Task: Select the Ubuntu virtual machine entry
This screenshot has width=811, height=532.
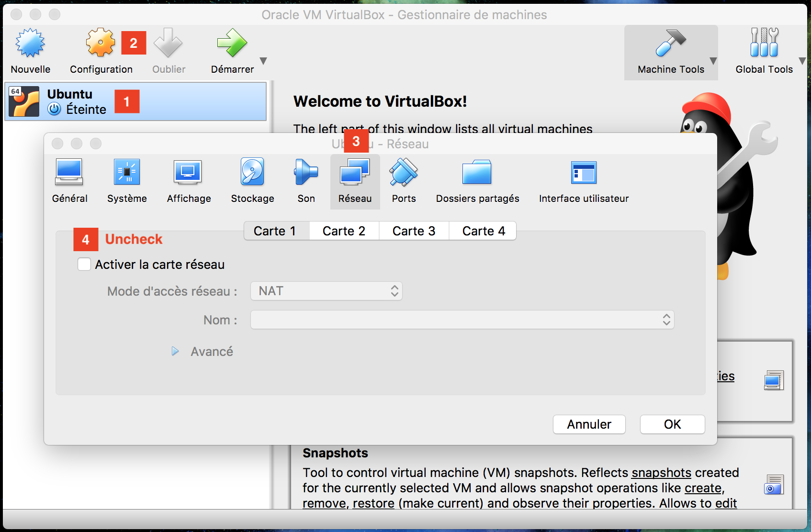Action: click(135, 101)
